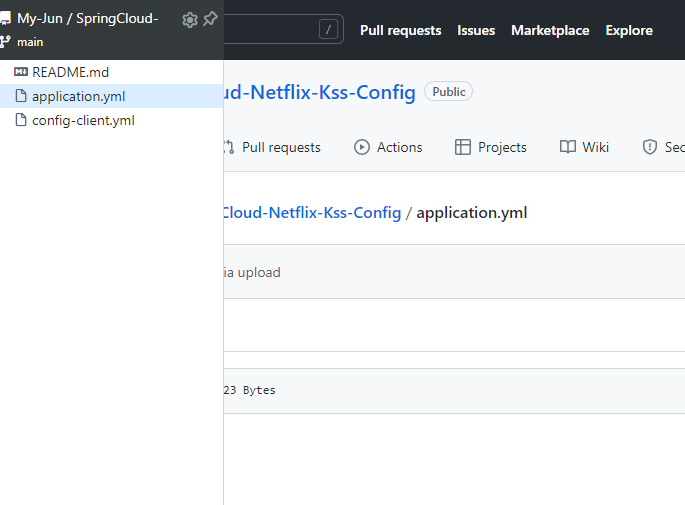Switch to the Actions tab
This screenshot has height=505, width=685.
(x=388, y=147)
